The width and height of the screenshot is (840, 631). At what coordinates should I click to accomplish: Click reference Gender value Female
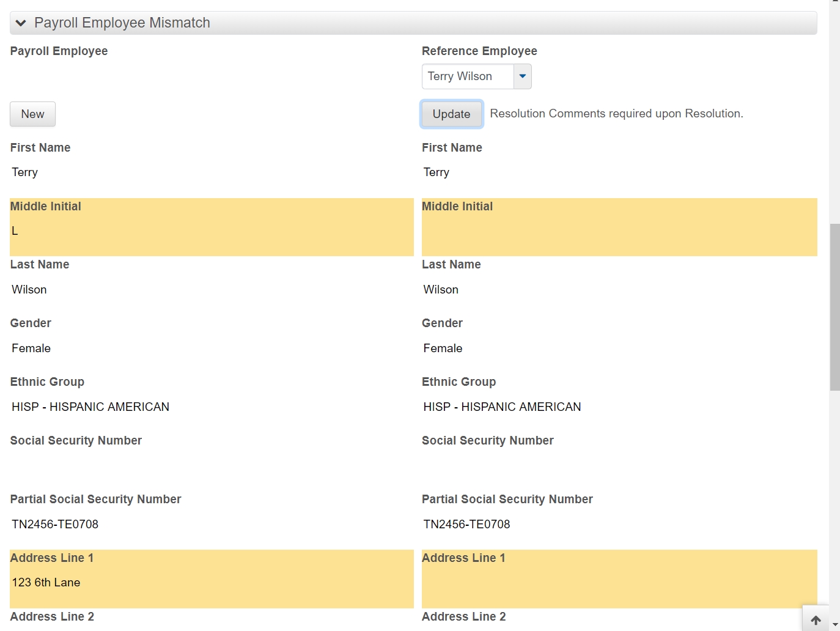click(x=443, y=349)
